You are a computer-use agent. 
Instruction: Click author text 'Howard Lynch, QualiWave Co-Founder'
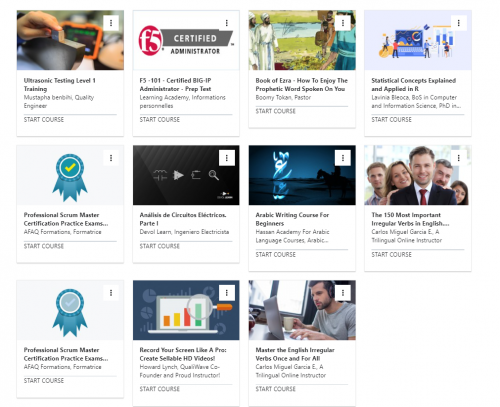tap(180, 371)
